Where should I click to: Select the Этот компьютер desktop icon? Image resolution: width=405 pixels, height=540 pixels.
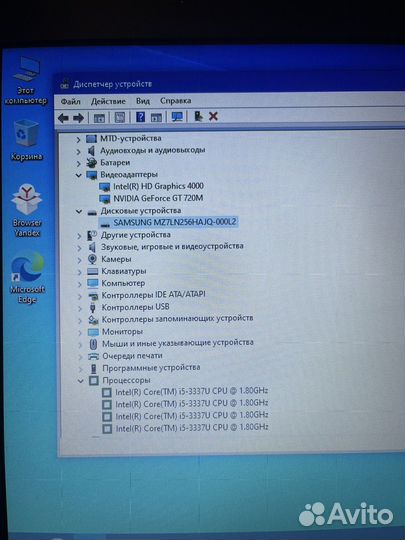click(x=26, y=81)
